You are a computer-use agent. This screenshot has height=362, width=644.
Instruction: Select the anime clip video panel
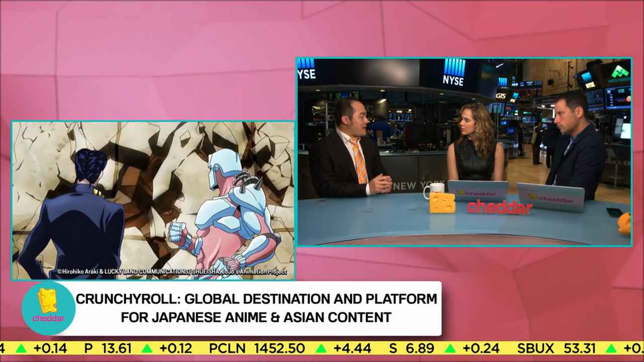click(x=153, y=201)
